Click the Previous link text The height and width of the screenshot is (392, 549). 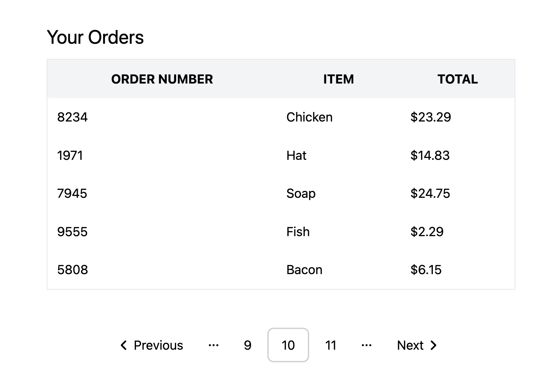point(158,345)
